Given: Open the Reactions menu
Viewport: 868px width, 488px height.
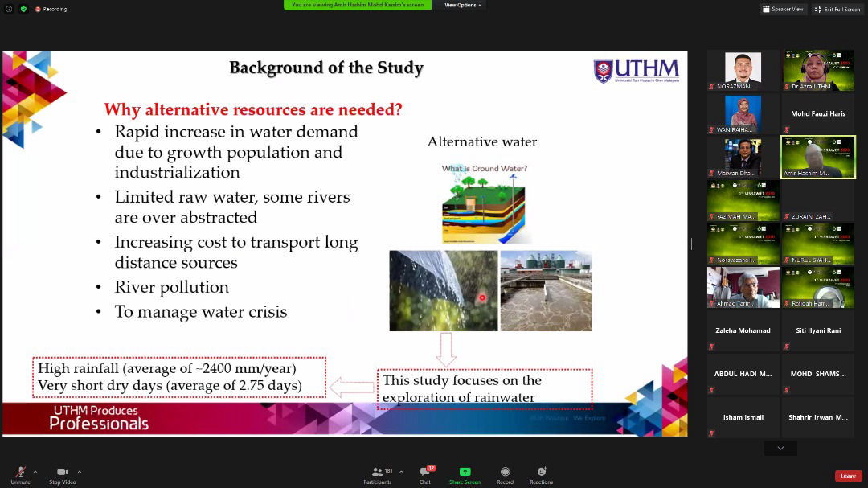Looking at the screenshot, I should (x=541, y=474).
